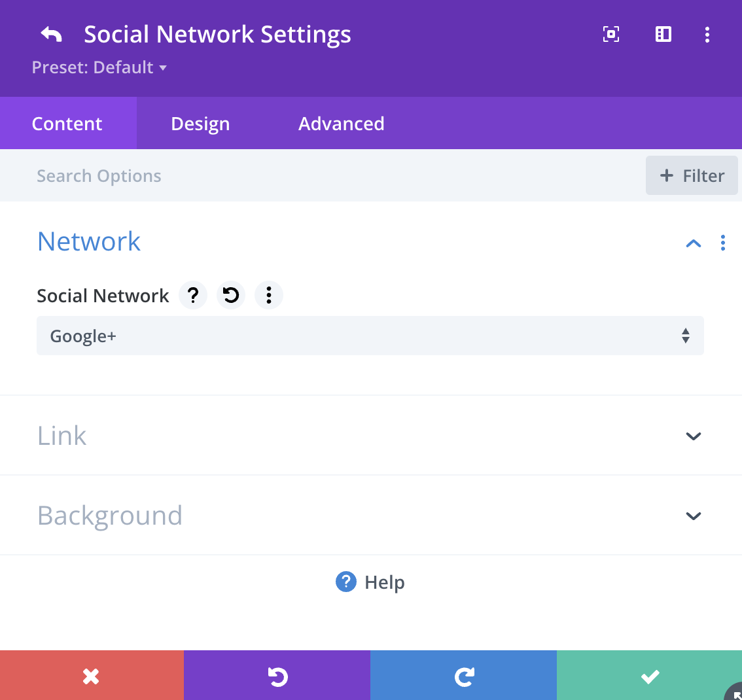Screen dimensions: 742x700
Task: Open the Preset: Default dropdown
Action: point(99,67)
